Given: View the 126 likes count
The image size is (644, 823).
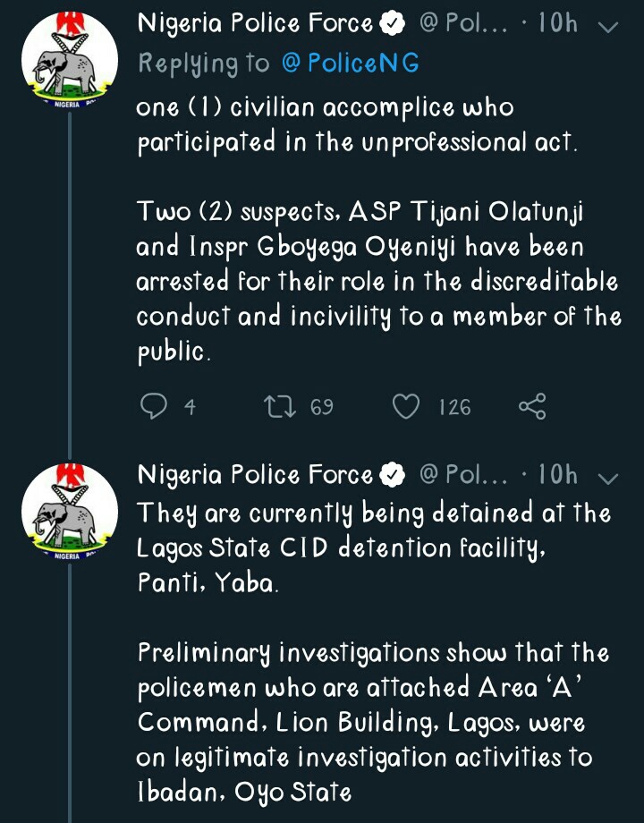Looking at the screenshot, I should [x=454, y=408].
